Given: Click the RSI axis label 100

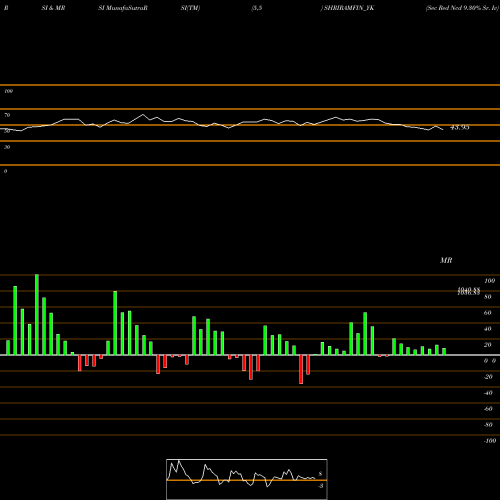Looking at the screenshot, I should (8, 91).
